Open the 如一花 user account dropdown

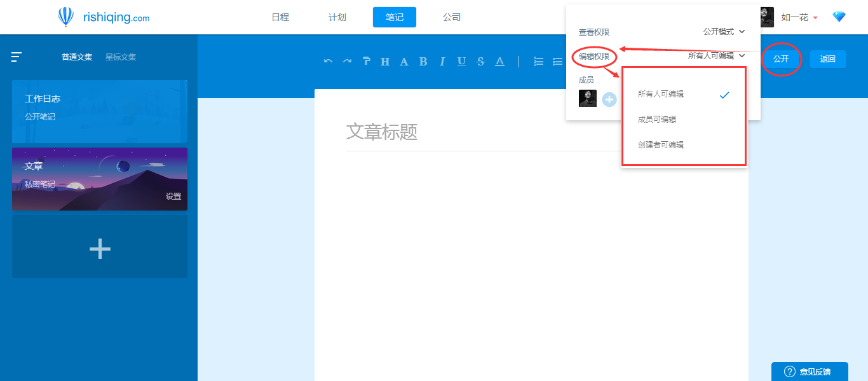coord(796,17)
